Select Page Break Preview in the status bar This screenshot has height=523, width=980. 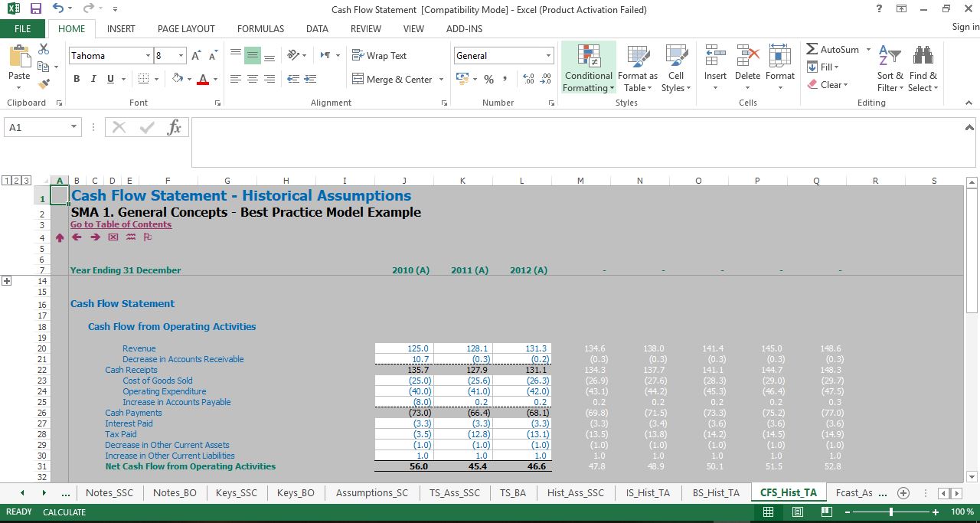827,512
